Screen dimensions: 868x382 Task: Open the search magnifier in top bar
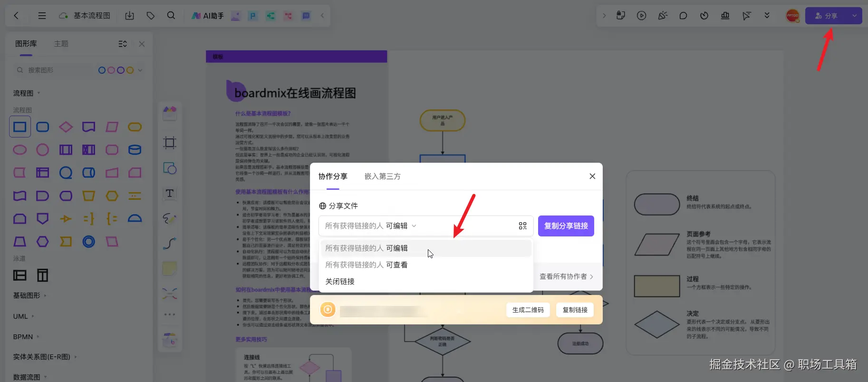tap(172, 16)
